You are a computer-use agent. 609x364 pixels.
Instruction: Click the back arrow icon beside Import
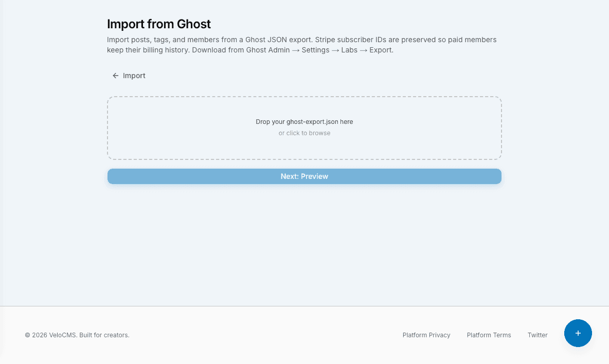[x=115, y=76]
